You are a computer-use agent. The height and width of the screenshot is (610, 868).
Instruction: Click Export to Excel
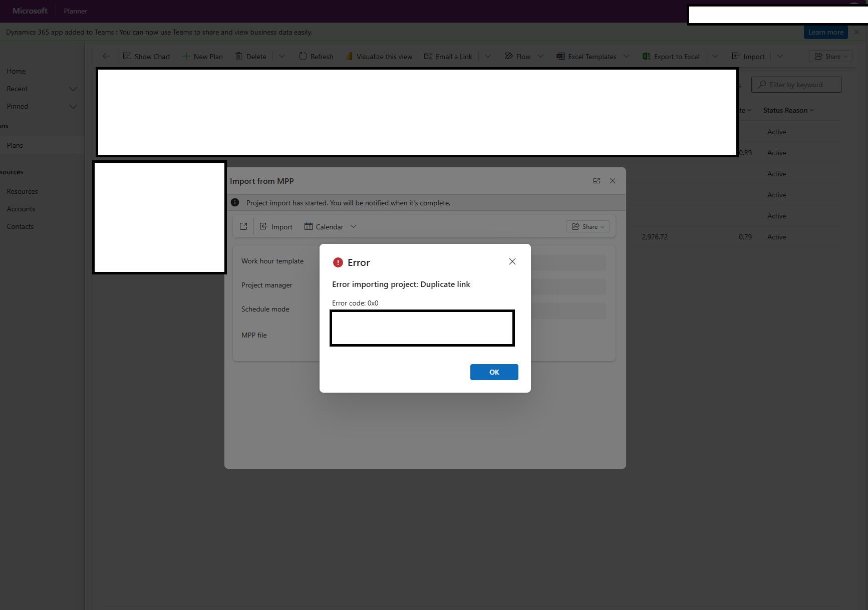671,57
